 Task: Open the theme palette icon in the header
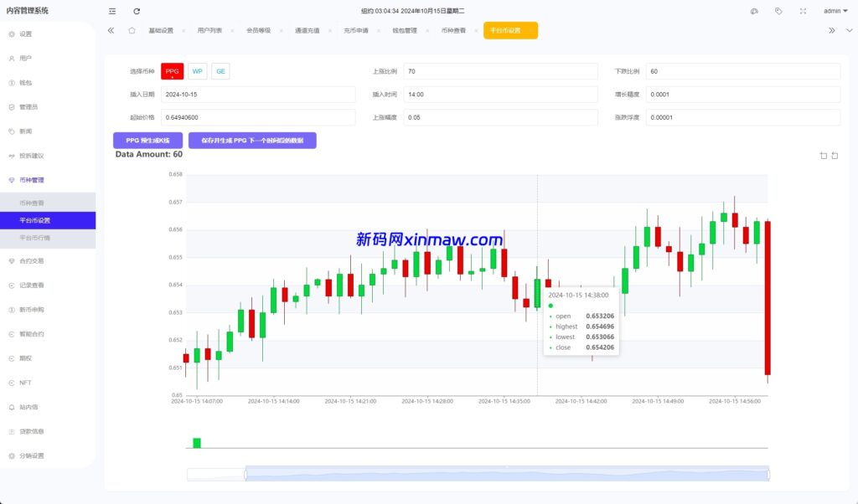754,11
